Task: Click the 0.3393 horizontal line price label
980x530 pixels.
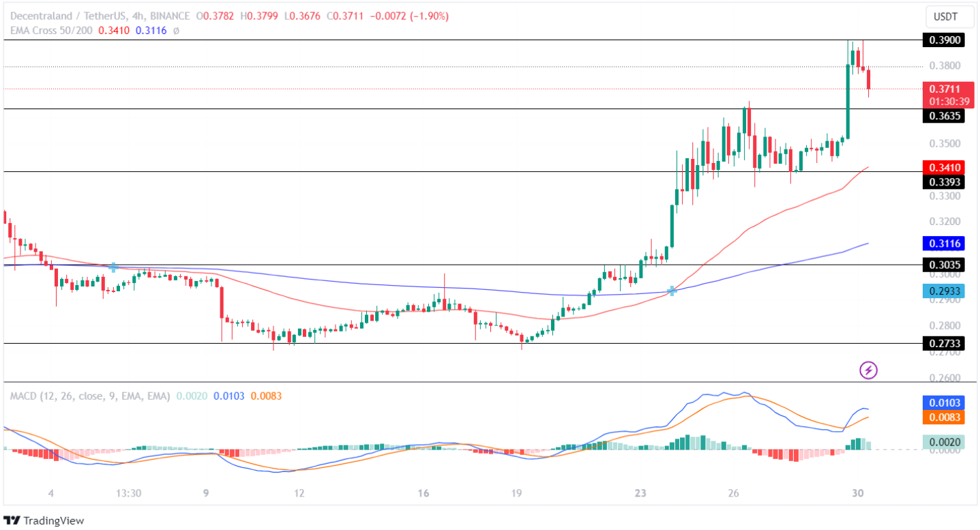Action: coord(945,182)
